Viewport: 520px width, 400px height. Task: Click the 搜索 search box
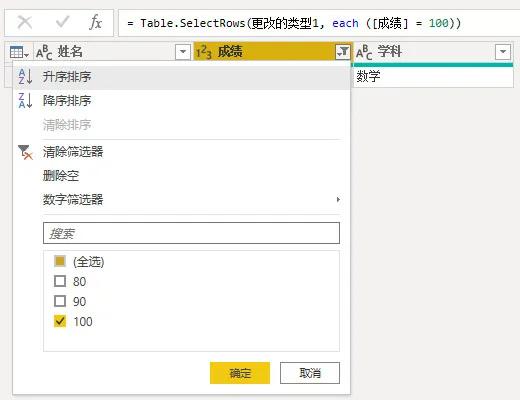coord(191,233)
